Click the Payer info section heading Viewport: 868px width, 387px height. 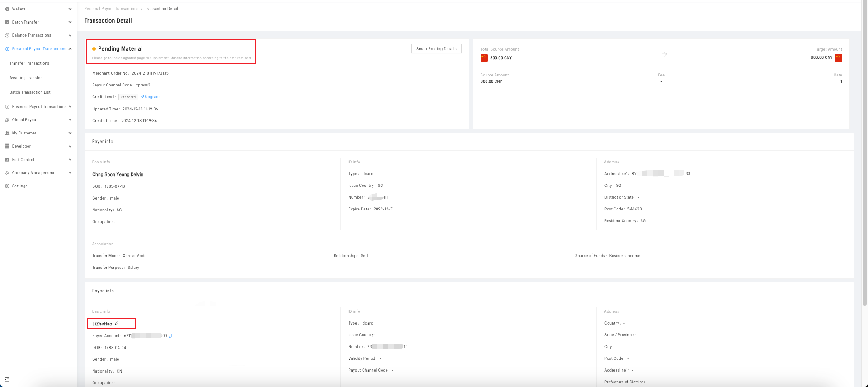[x=103, y=142]
